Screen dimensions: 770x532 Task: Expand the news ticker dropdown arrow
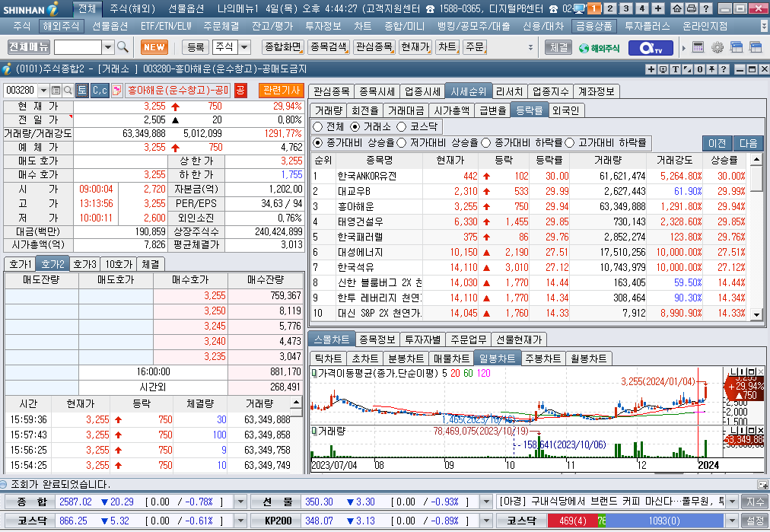(732, 502)
